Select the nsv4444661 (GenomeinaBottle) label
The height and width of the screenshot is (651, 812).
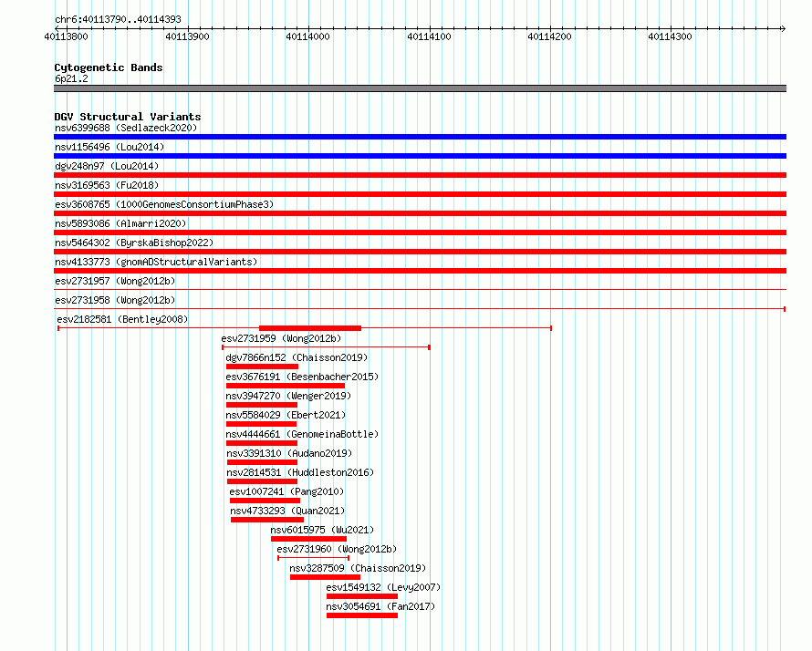tap(302, 434)
